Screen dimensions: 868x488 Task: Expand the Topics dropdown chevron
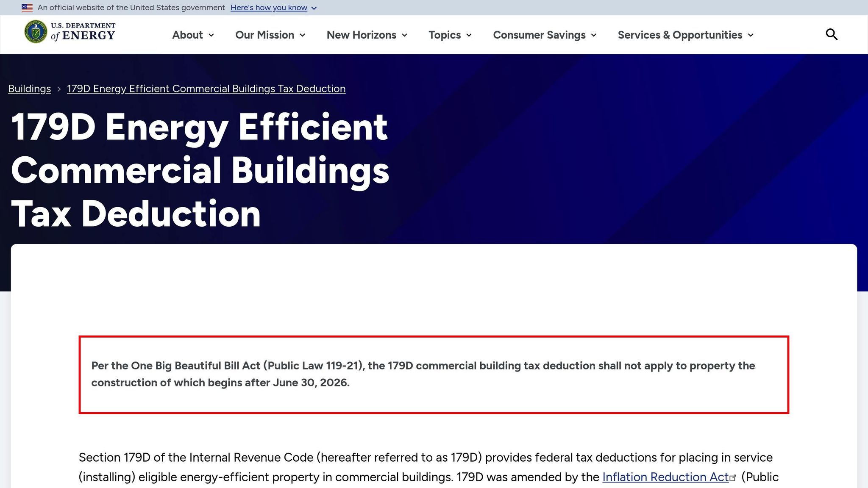[469, 35]
